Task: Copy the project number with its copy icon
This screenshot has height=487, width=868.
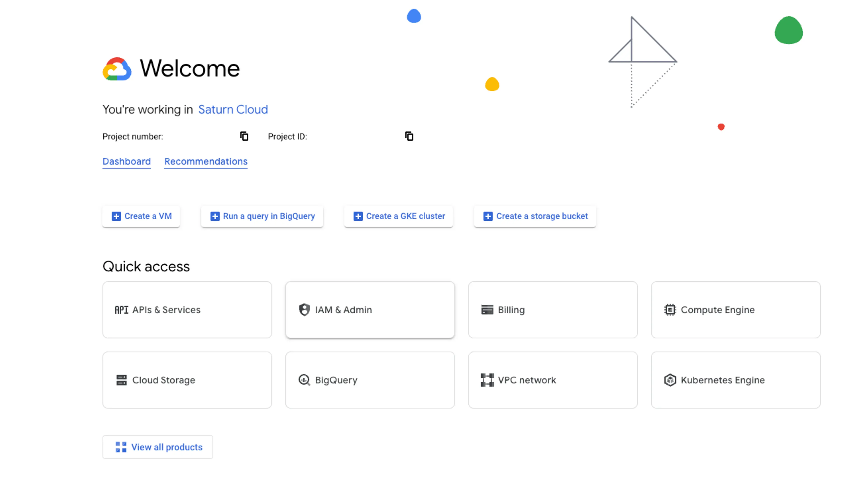Action: click(x=244, y=136)
